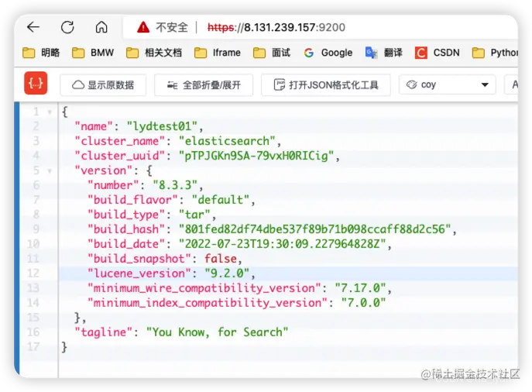Click the build_date value 2022-07-23T19:30:09

point(283,244)
